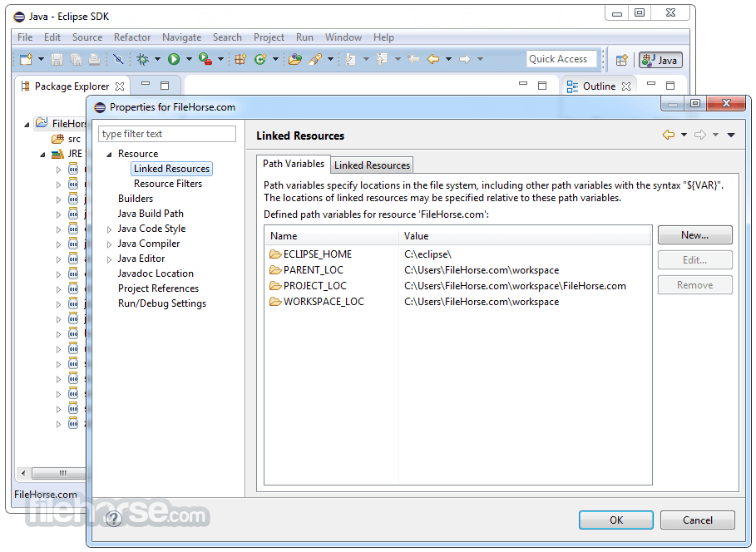The image size is (756, 552).
Task: Select the PROJECT_LOC path variable row
Action: tap(458, 286)
